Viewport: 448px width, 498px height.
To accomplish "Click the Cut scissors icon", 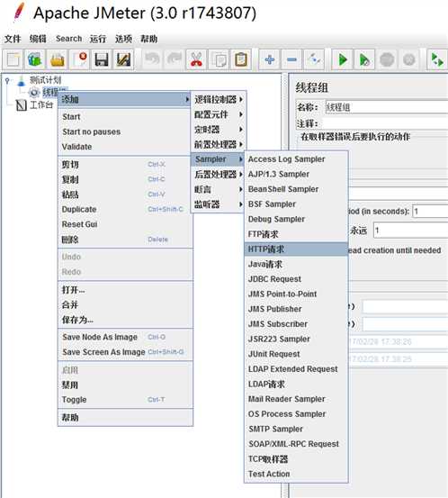I will 196,59.
